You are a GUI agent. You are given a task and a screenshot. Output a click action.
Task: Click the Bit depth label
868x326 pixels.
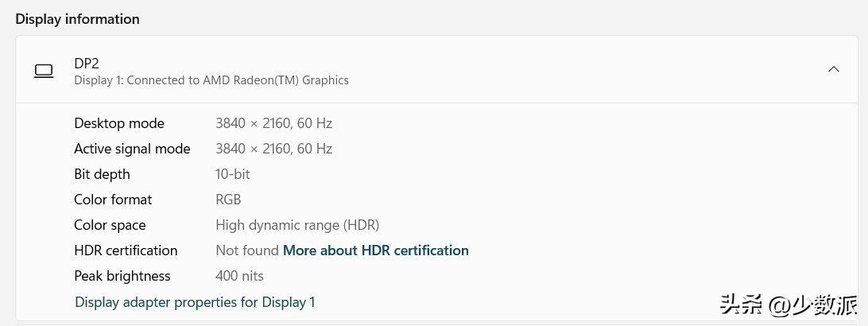click(102, 174)
